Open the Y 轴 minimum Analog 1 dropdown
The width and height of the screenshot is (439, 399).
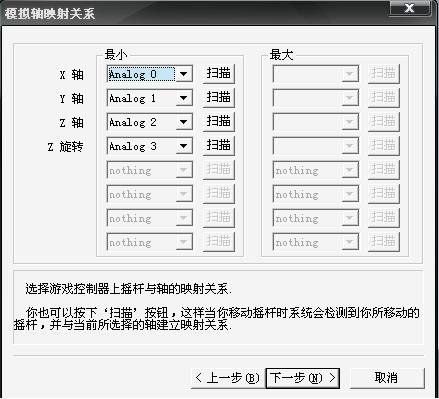point(150,98)
